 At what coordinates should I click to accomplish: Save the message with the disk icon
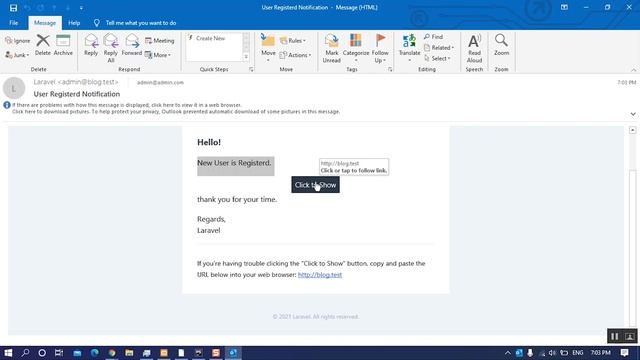coord(13,8)
